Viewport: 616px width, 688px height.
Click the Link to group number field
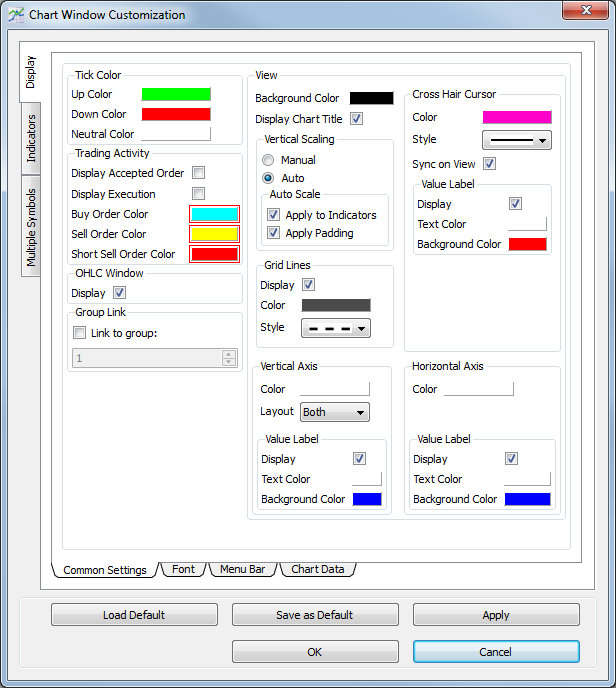(x=147, y=358)
